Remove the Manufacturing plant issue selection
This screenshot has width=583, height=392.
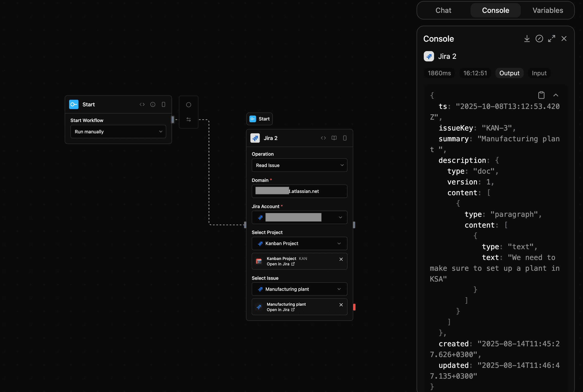pos(341,305)
